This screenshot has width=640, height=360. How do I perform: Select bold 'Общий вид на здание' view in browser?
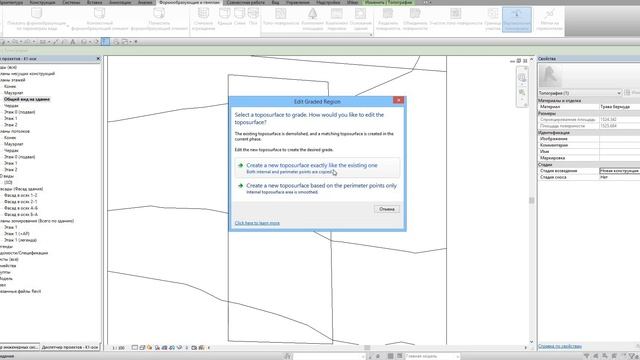(x=27, y=99)
